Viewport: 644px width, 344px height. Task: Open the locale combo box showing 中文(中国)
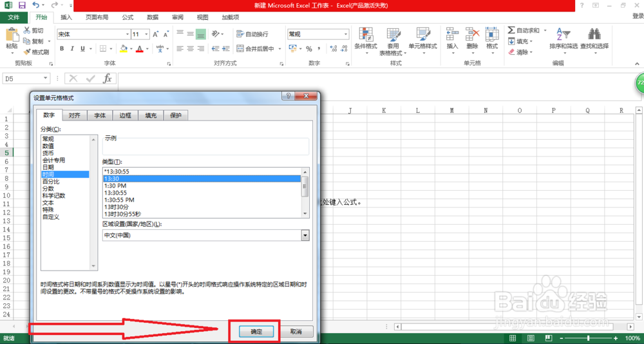pos(206,236)
